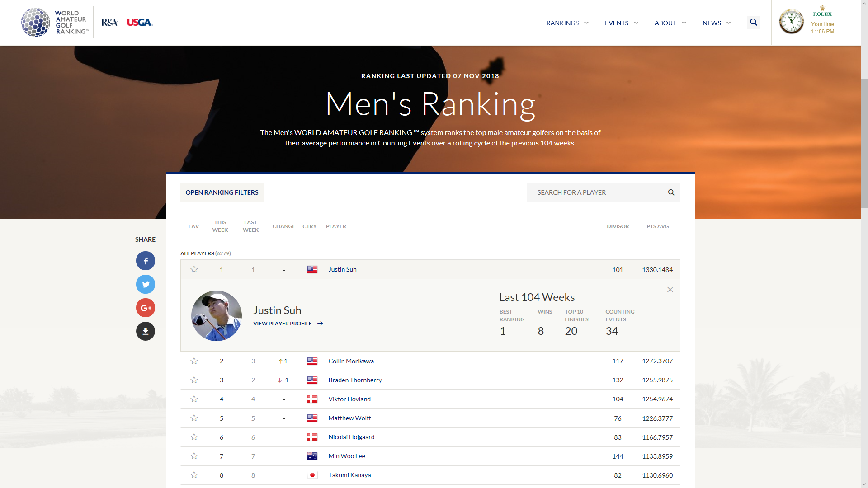Screen dimensions: 868x488
Task: Favorite Min Woo Lee with the star
Action: (x=194, y=456)
